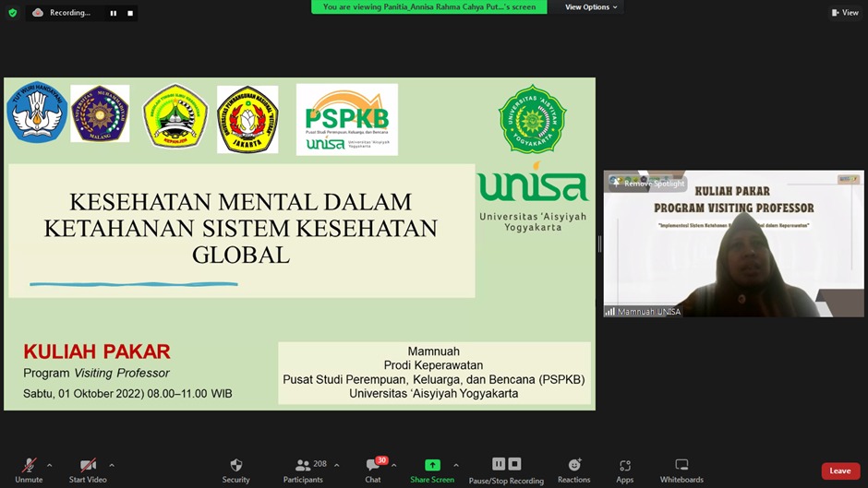Expand the arrow next to Share Screen
This screenshot has width=868, height=488.
click(x=456, y=465)
